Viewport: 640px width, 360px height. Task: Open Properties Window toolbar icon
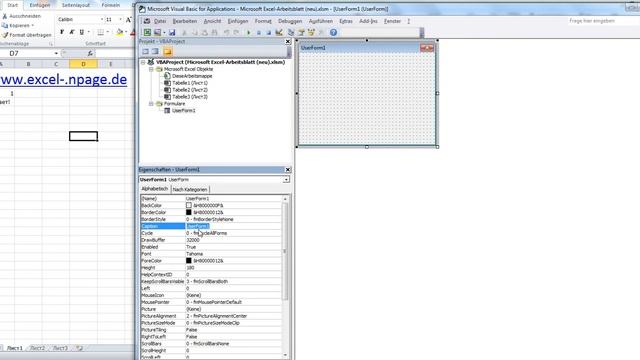click(x=301, y=32)
